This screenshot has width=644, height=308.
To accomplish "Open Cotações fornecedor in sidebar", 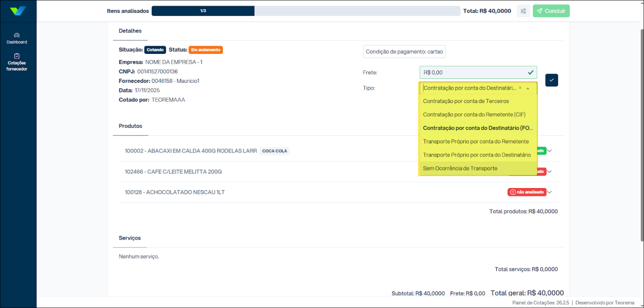I will [17, 62].
